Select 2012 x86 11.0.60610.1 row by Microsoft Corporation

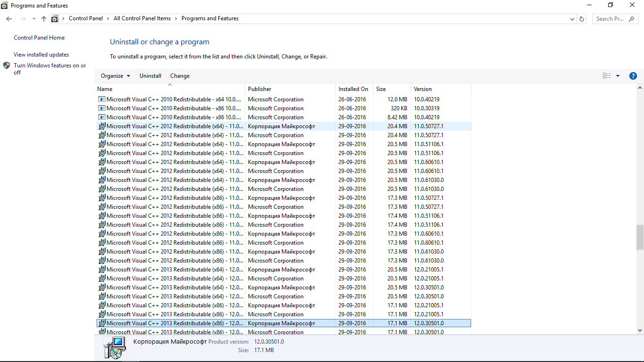283,243
